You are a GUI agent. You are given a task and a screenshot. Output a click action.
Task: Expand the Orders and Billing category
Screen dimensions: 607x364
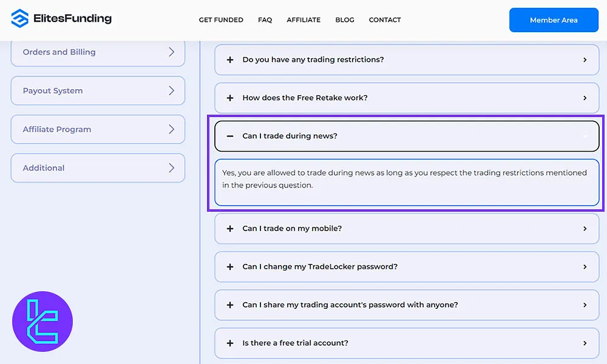[98, 52]
